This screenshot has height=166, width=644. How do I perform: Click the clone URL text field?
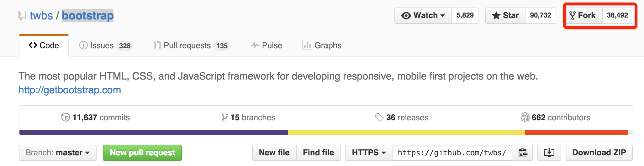tap(452, 153)
